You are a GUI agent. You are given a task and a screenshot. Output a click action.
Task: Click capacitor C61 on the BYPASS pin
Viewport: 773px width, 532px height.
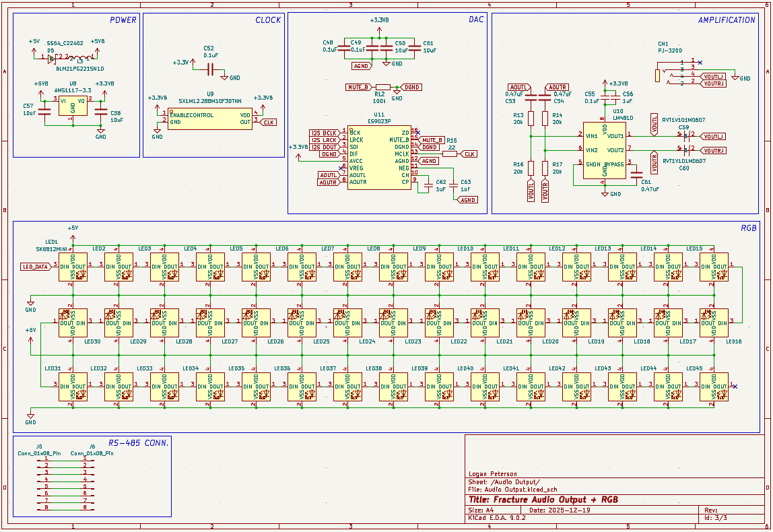pos(636,174)
